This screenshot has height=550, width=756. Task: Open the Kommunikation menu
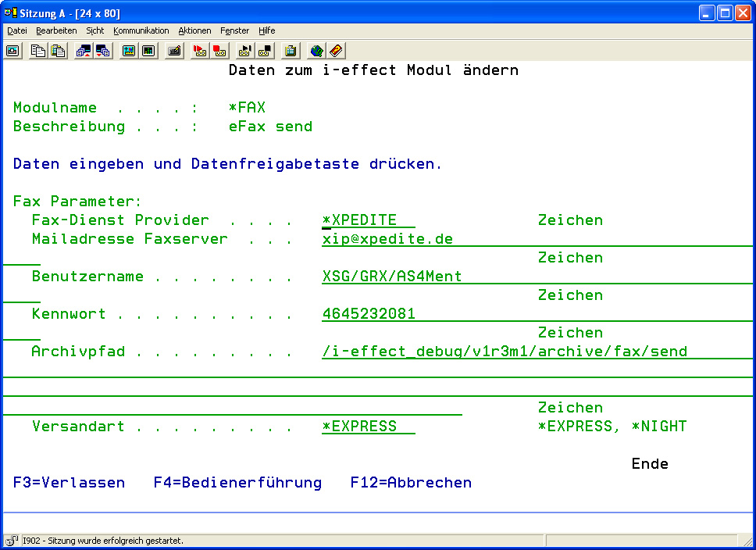click(141, 30)
